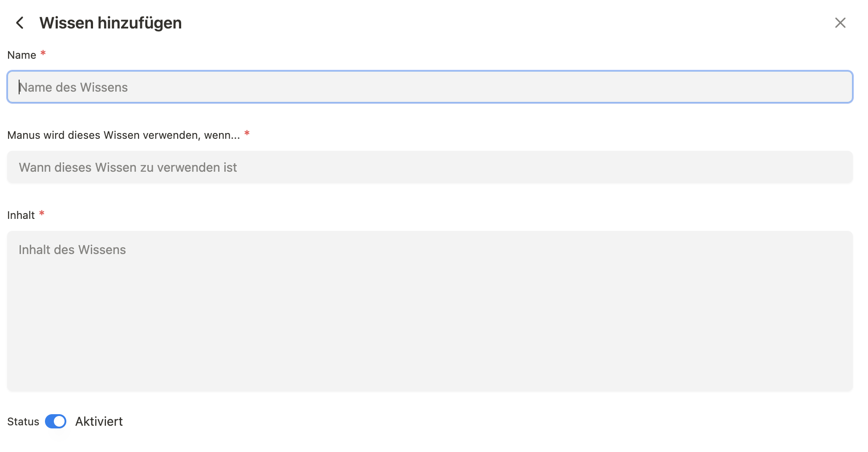Viewport: 868px width, 452px height.
Task: Click the Inhalt field label
Action: (x=21, y=215)
